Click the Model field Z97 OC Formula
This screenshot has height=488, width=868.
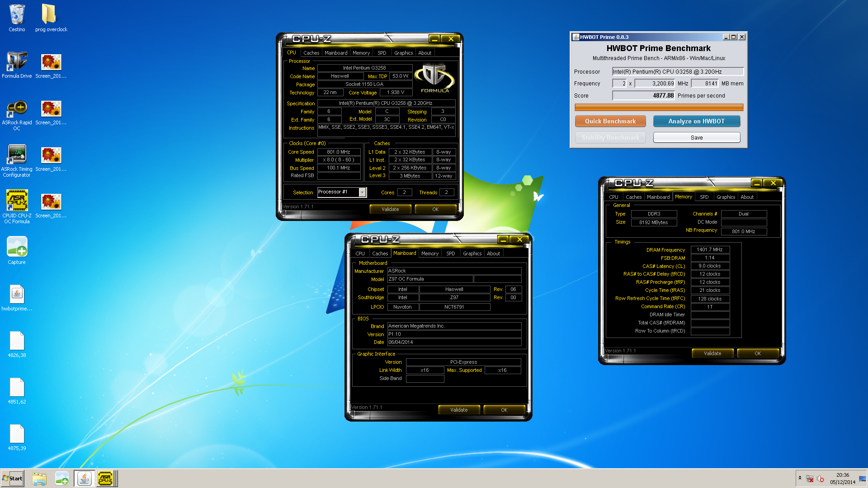pyautogui.click(x=430, y=279)
